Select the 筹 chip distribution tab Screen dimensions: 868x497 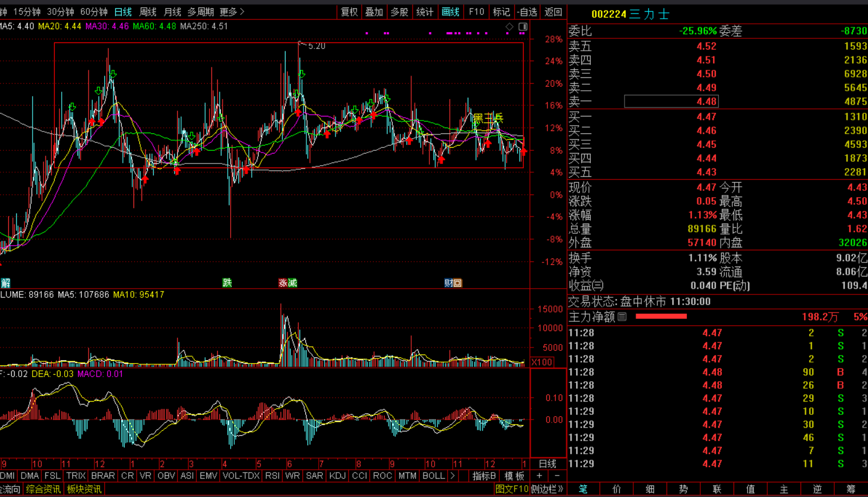851,489
